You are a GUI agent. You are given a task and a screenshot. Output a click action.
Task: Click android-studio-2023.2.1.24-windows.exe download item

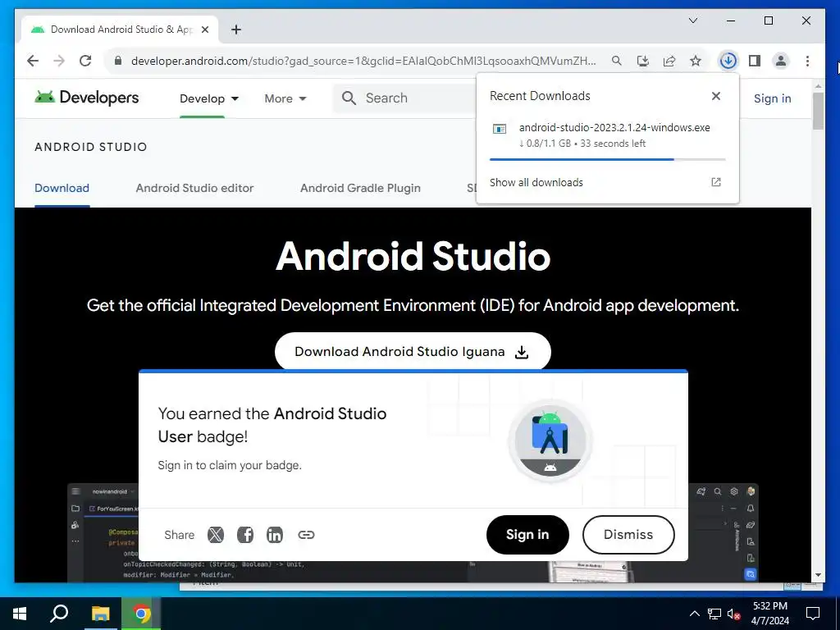[x=608, y=135]
